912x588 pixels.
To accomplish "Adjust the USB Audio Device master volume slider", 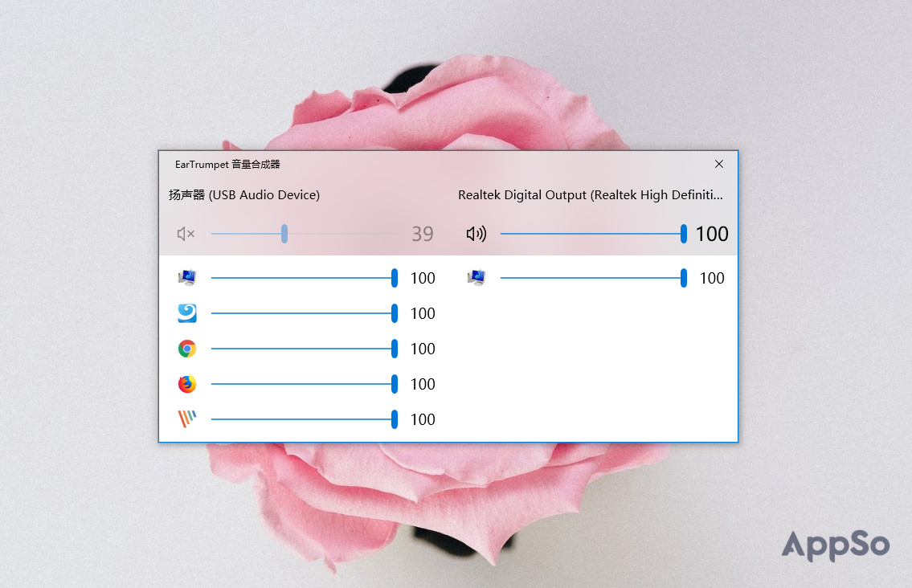I will click(x=305, y=234).
